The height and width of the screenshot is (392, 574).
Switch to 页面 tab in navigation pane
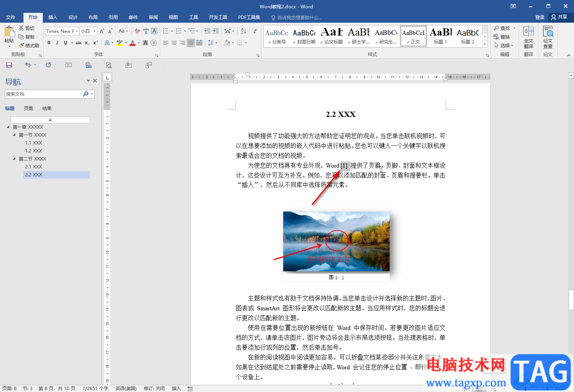click(28, 109)
